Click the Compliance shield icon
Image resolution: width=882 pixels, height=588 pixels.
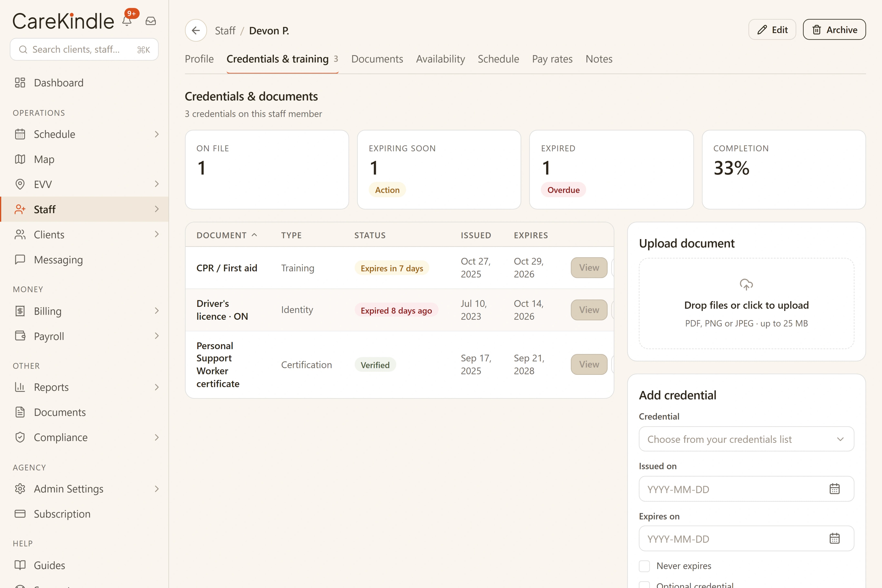(x=20, y=437)
